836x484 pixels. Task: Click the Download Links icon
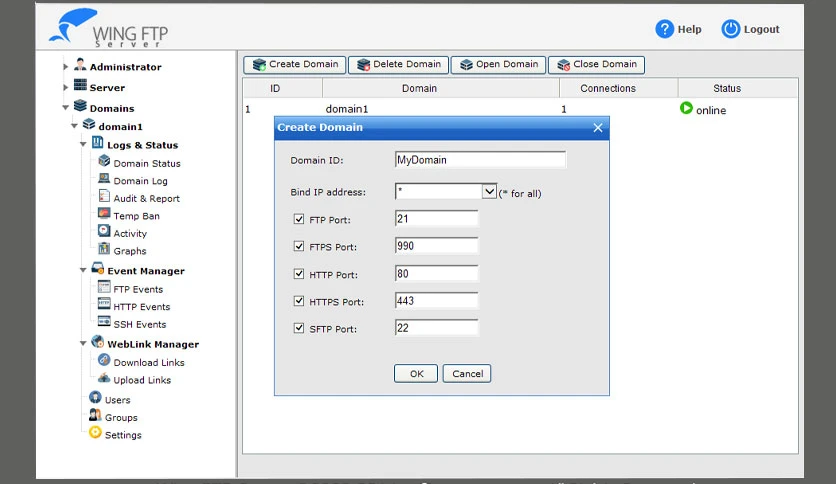[x=104, y=360]
